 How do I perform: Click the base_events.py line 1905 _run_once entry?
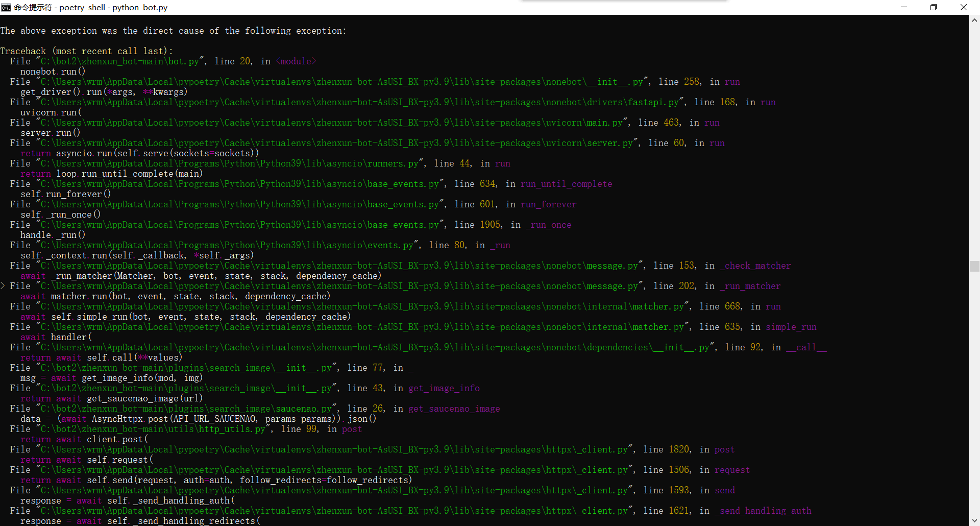tap(290, 225)
